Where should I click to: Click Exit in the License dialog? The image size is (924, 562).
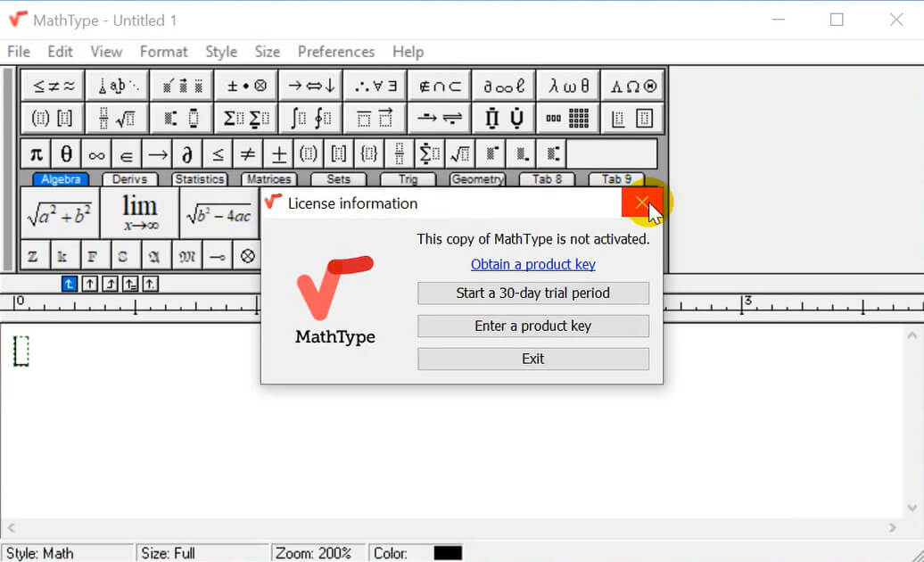point(533,360)
